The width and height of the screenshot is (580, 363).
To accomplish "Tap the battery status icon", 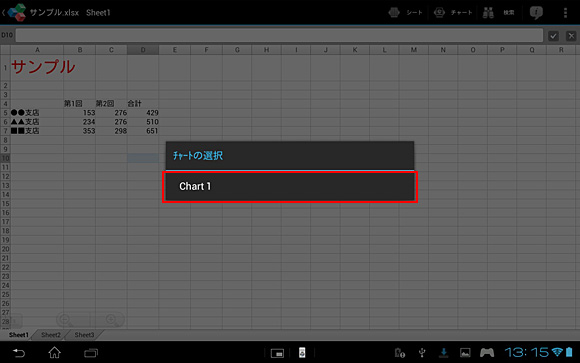I will [569, 352].
